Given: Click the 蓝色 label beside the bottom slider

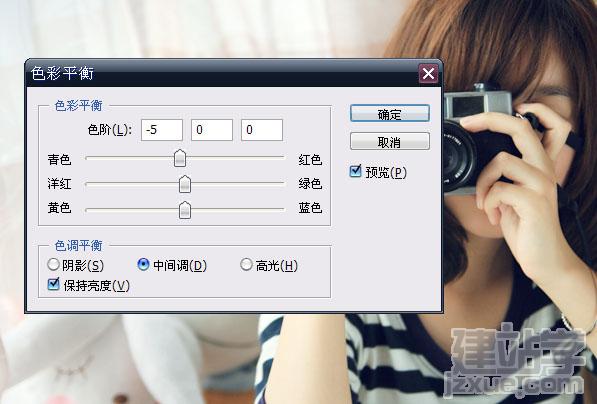Looking at the screenshot, I should pos(310,208).
